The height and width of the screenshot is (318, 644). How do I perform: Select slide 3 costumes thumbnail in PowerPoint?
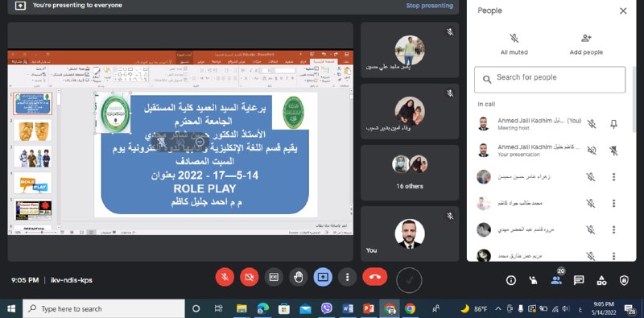(x=33, y=156)
